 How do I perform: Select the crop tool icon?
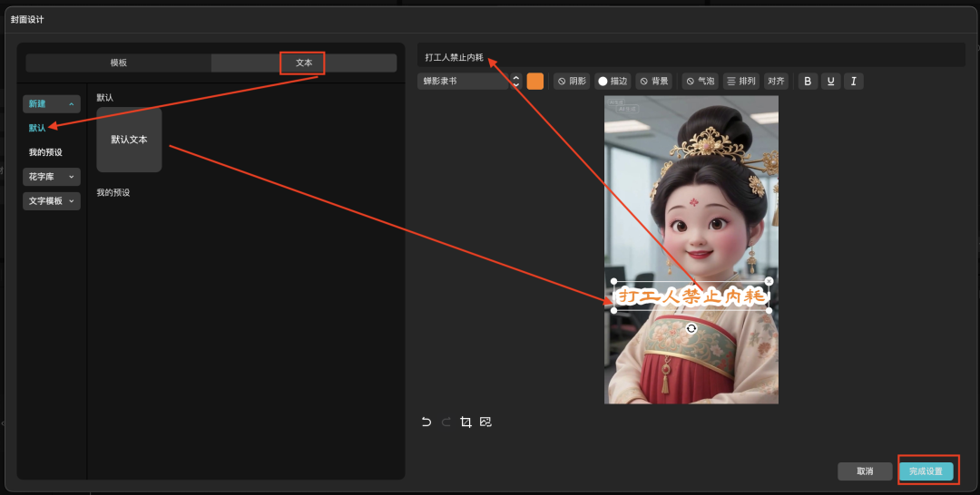pyautogui.click(x=465, y=422)
